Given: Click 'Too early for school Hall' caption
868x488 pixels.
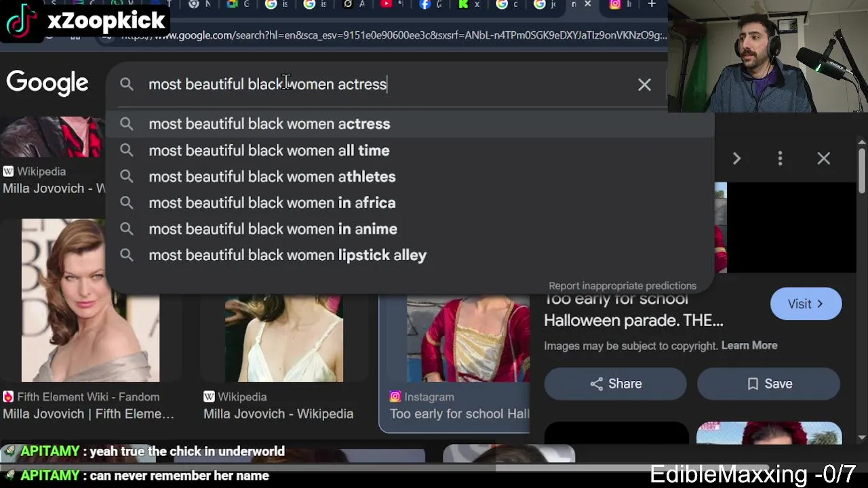Looking at the screenshot, I should tap(460, 414).
